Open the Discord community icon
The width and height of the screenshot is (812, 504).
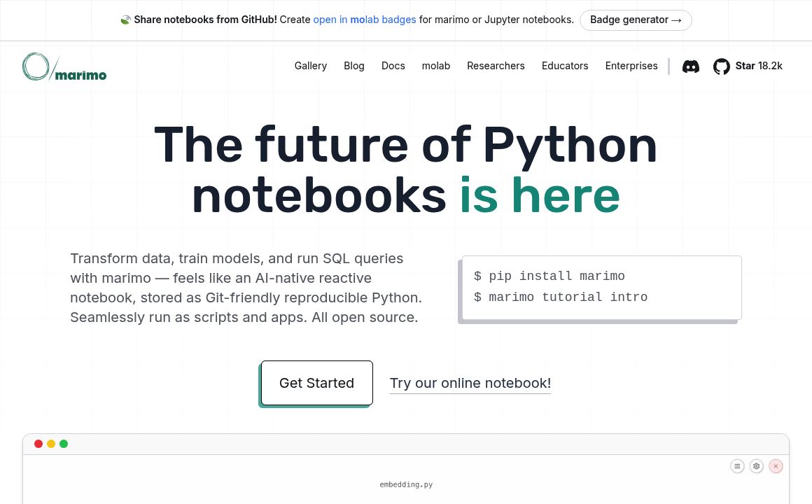[691, 66]
